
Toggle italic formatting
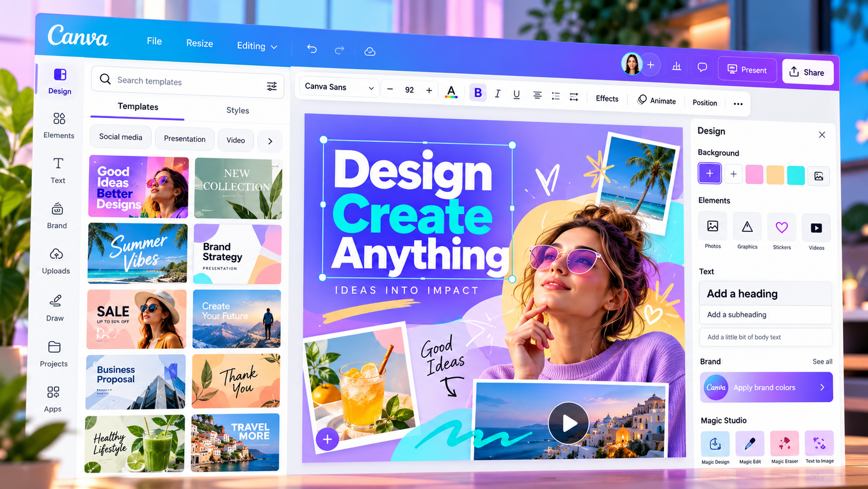(497, 94)
